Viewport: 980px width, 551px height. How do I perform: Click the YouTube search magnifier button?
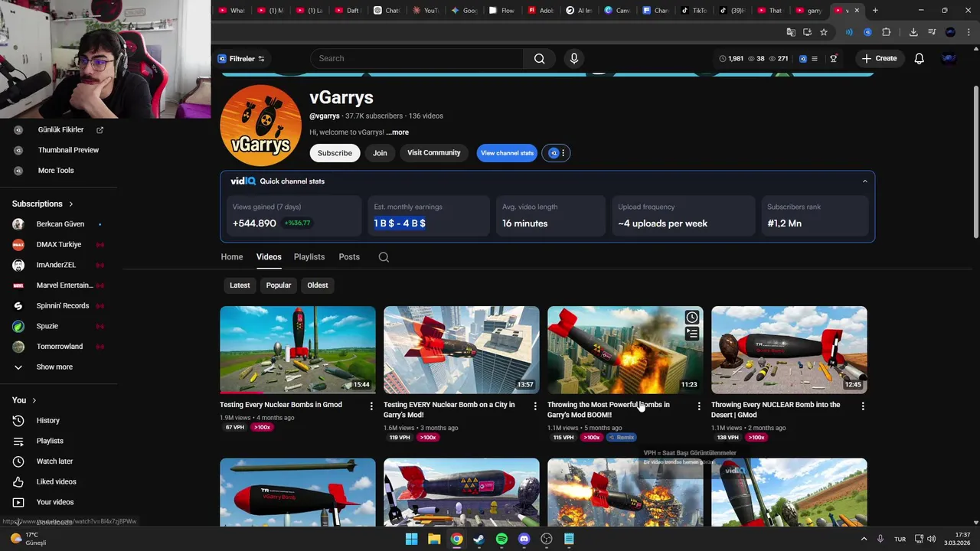pyautogui.click(x=539, y=58)
